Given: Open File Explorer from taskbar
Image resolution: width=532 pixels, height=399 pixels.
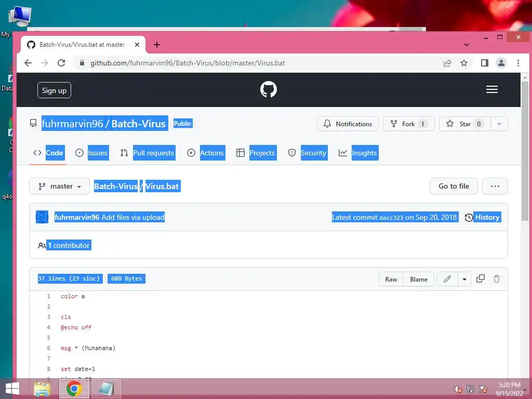Looking at the screenshot, I should click(42, 389).
